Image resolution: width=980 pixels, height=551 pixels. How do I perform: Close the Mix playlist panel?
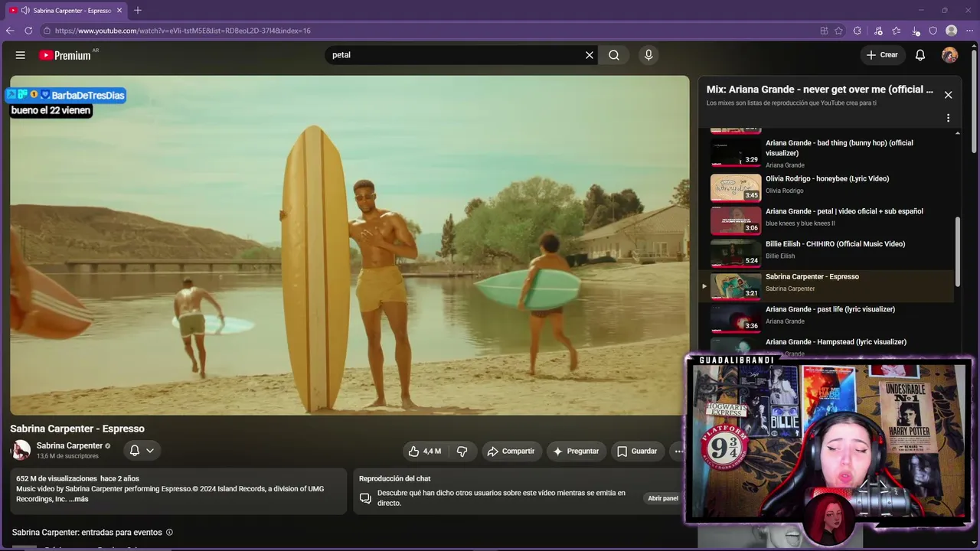point(948,95)
